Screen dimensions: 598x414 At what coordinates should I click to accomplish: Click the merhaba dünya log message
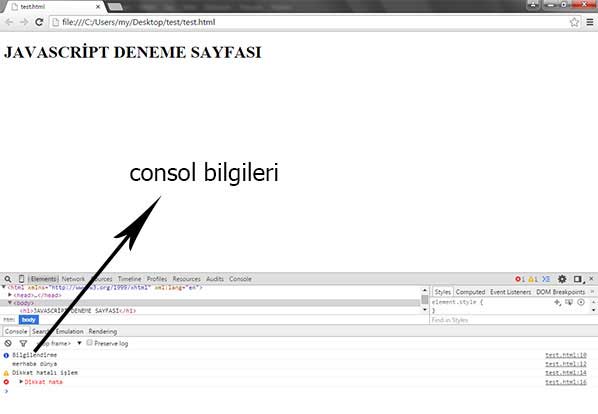coord(34,364)
